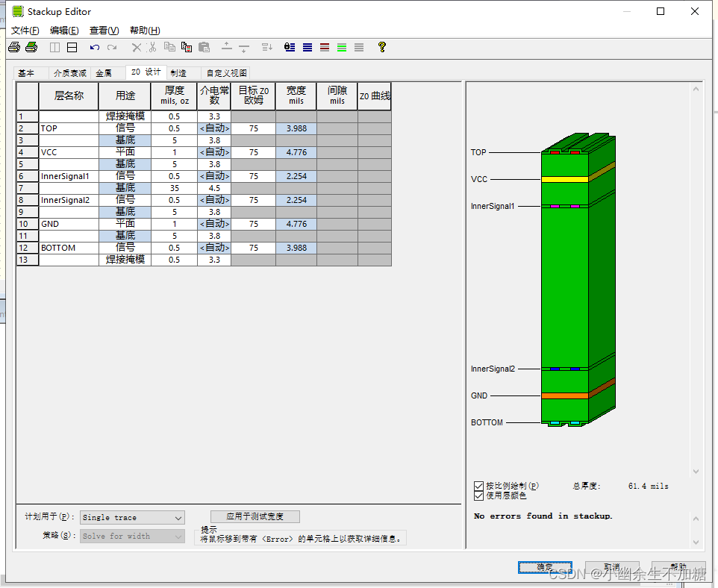Open the Solve for width strategy dropdown
The image size is (718, 588).
[x=132, y=537]
